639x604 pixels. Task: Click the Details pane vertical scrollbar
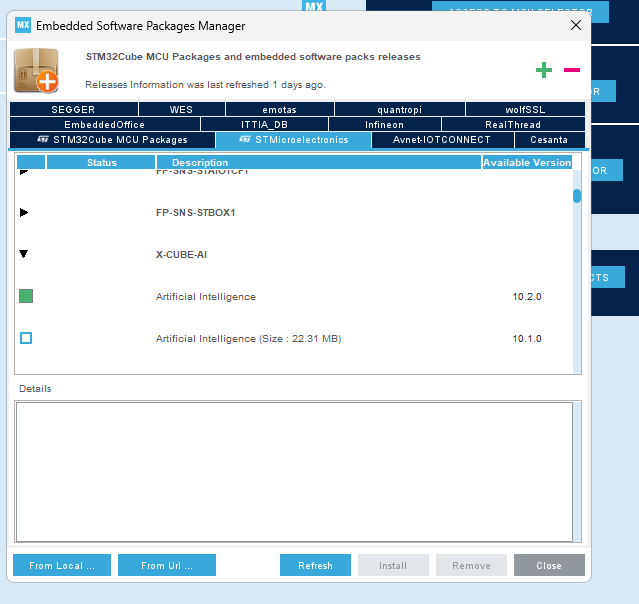tap(577, 472)
